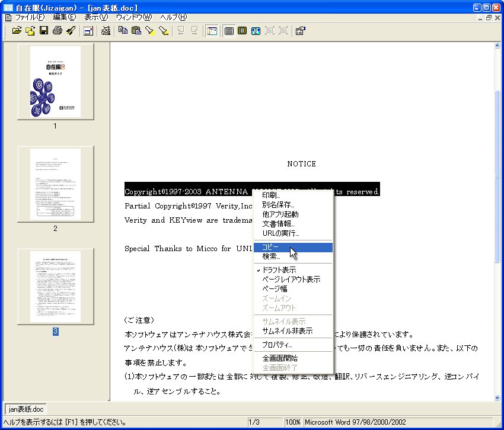Click the vertical scrollbar up arrow
Screen dimensions: 504x430
coord(497,46)
